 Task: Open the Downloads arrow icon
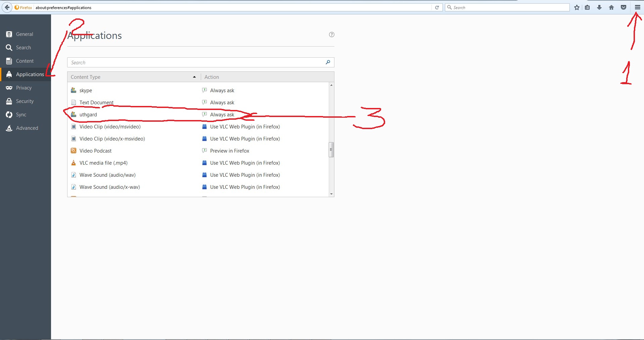599,7
